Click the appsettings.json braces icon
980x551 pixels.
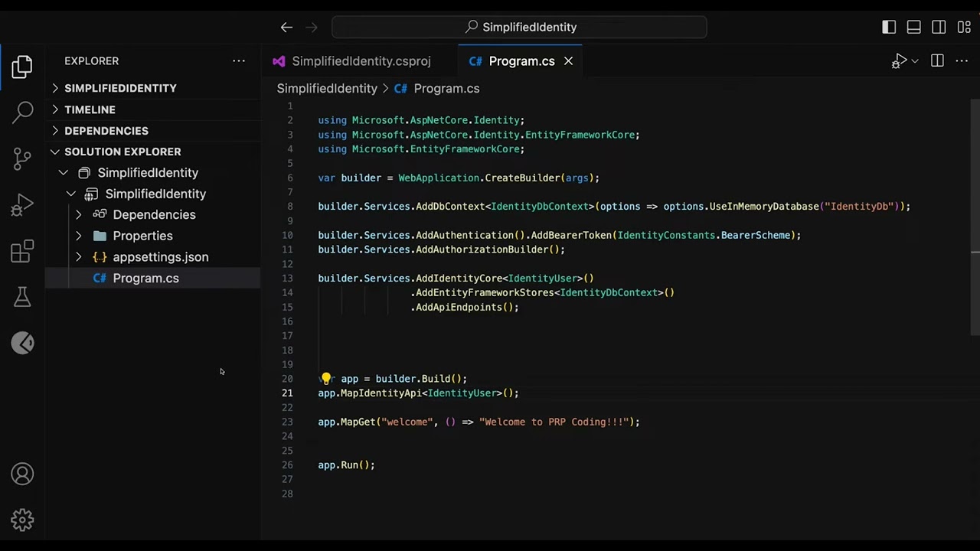(100, 257)
